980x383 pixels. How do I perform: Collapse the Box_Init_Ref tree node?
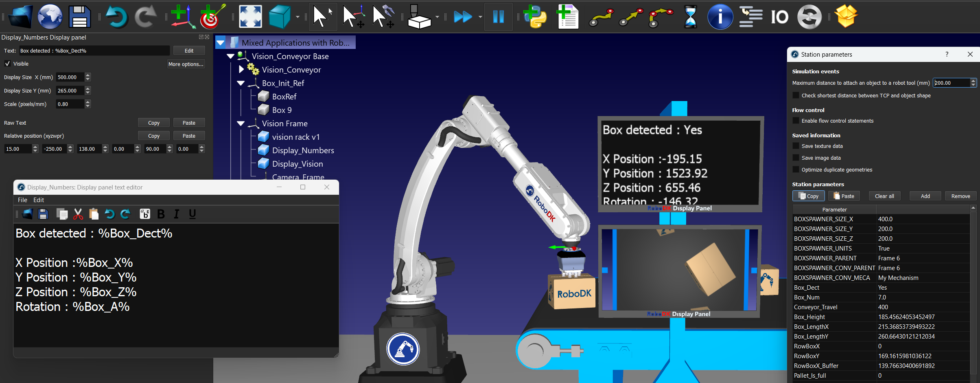click(241, 83)
